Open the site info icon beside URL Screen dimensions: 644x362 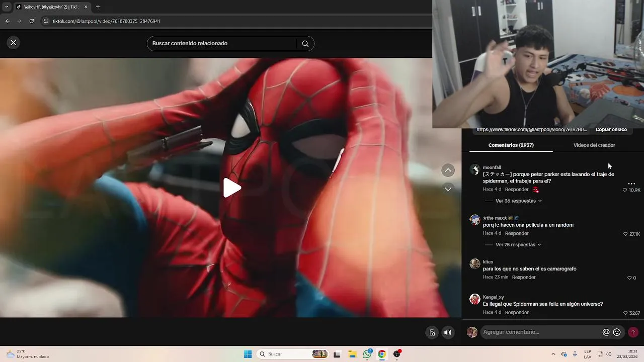[46, 21]
